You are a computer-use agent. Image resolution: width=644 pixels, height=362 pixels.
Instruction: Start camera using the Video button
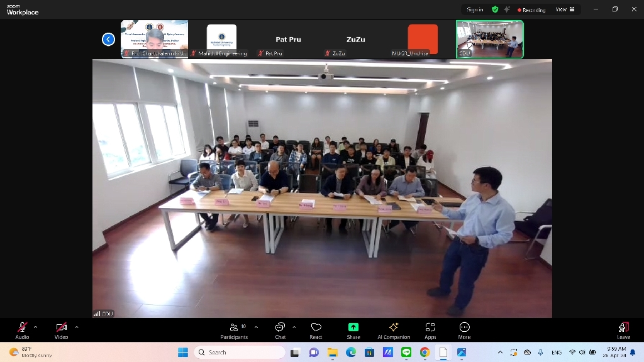[x=61, y=329]
